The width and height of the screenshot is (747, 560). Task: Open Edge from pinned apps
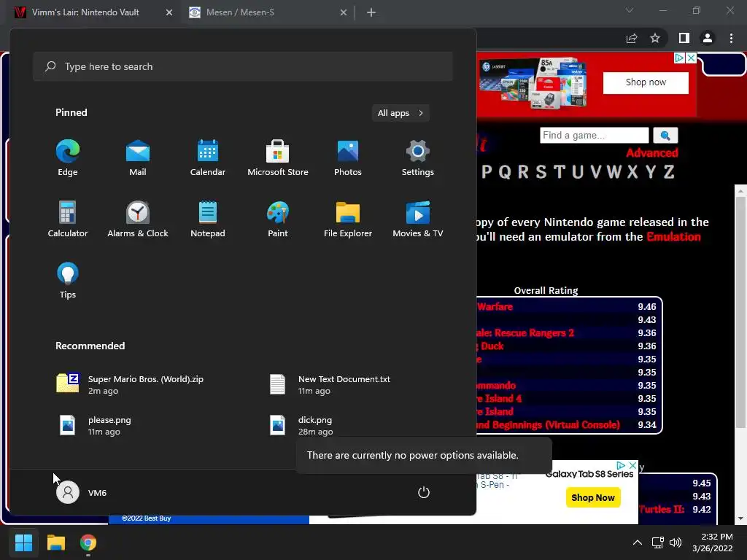(x=68, y=158)
